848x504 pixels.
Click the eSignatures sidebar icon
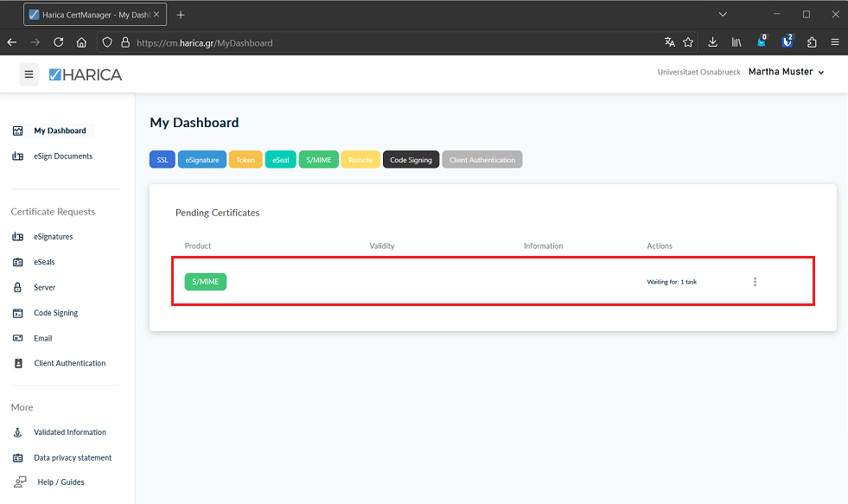pyautogui.click(x=18, y=237)
